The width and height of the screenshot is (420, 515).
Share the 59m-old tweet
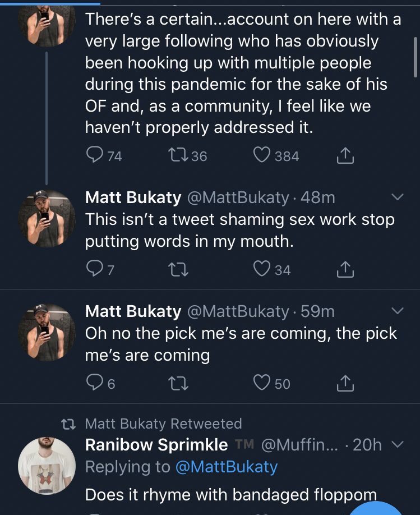point(345,383)
